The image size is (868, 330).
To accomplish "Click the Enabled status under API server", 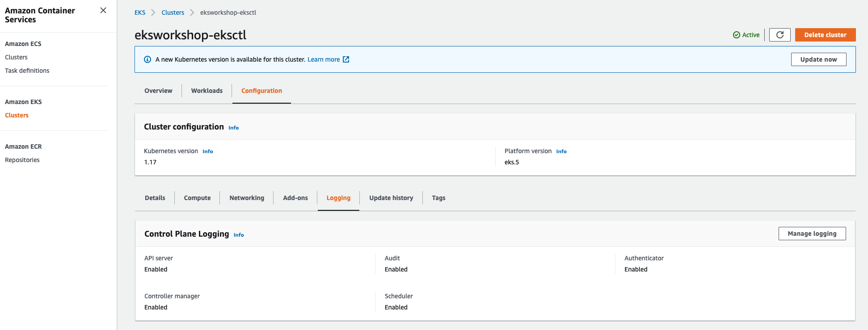I will (156, 269).
